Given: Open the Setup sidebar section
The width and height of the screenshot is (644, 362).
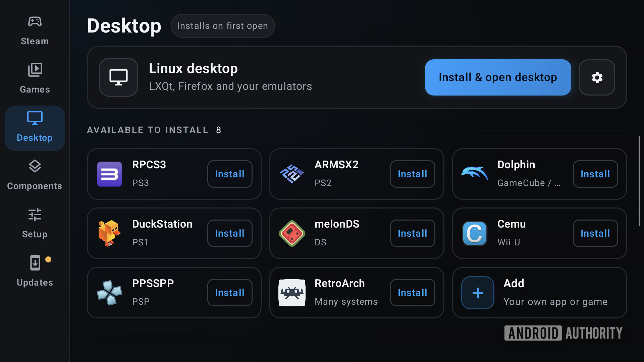Looking at the screenshot, I should pos(35,224).
